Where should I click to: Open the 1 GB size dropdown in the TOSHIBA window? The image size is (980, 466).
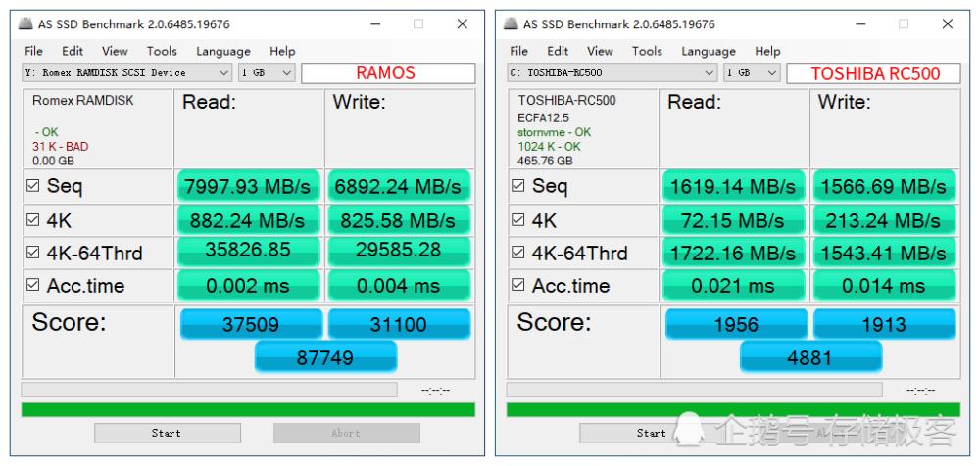752,73
